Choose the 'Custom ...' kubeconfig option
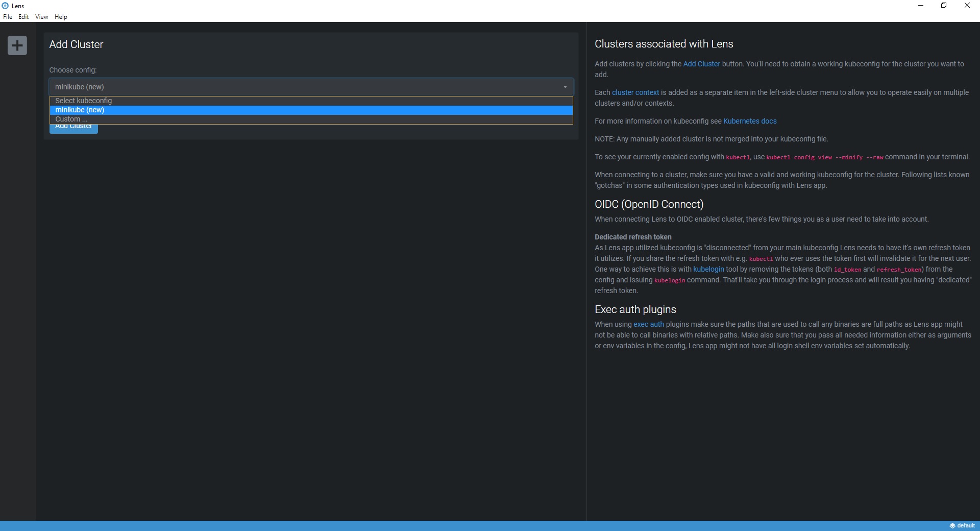The image size is (980, 531). [x=311, y=119]
